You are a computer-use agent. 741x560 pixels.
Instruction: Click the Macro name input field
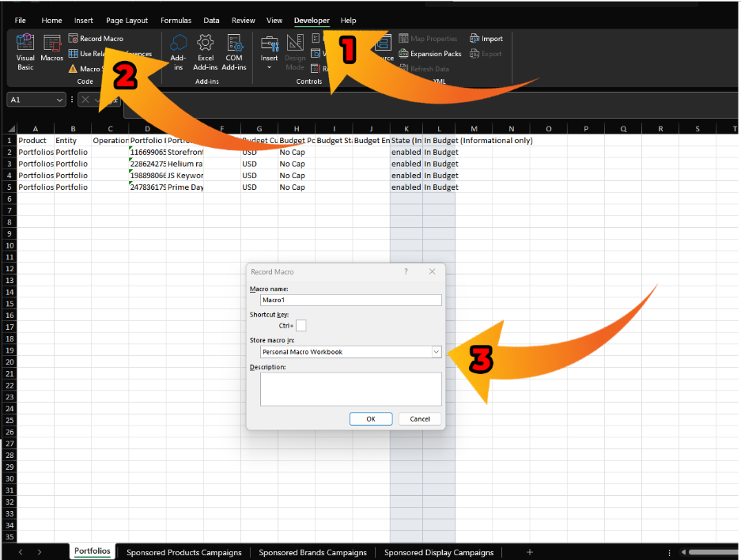[350, 300]
